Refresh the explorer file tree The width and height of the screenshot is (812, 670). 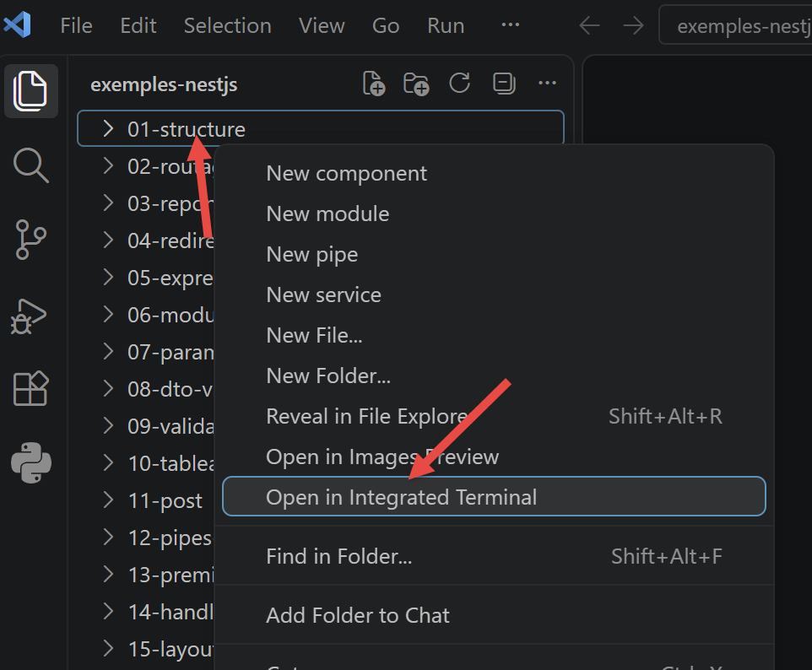460,83
